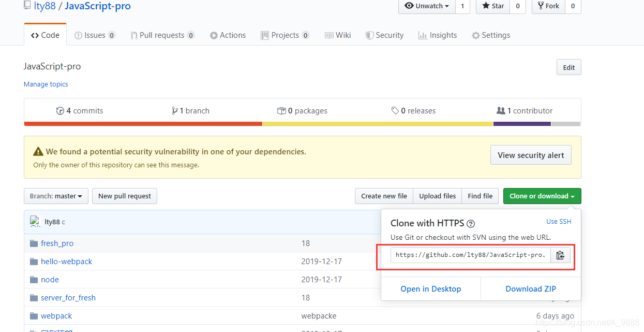Screen dimensions: 644x332
Task: Toggle the Clone or download dropdown
Action: click(x=542, y=196)
